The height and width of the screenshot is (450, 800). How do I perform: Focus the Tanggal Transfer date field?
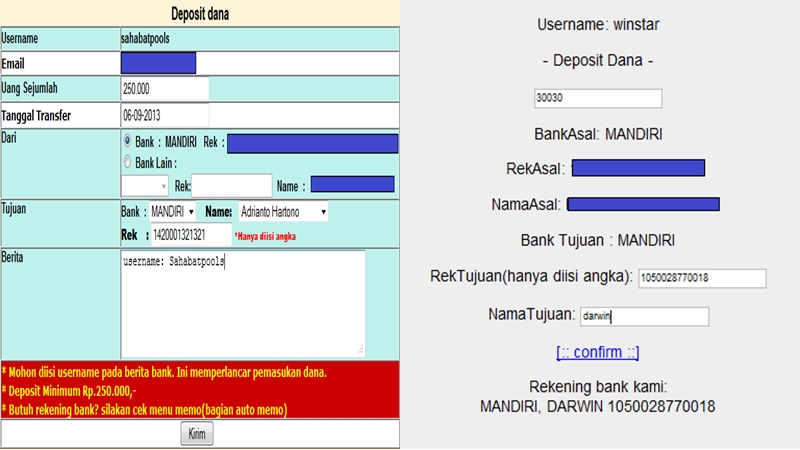tap(164, 115)
